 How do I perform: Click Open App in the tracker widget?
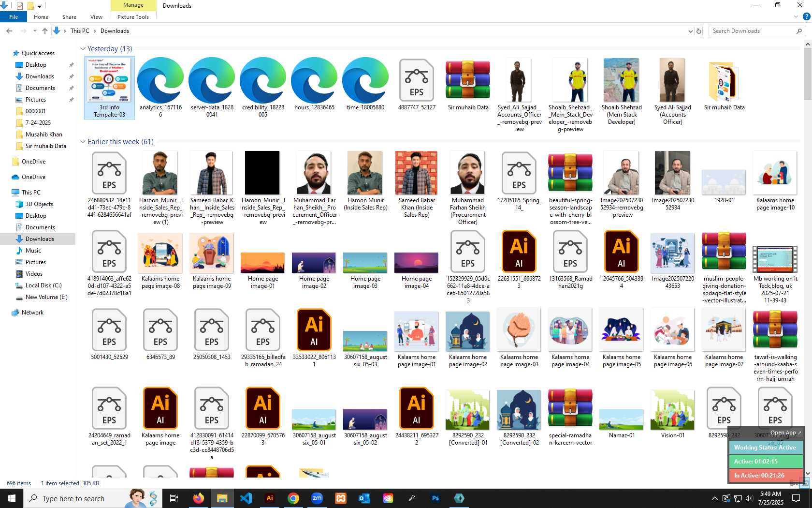(x=785, y=433)
